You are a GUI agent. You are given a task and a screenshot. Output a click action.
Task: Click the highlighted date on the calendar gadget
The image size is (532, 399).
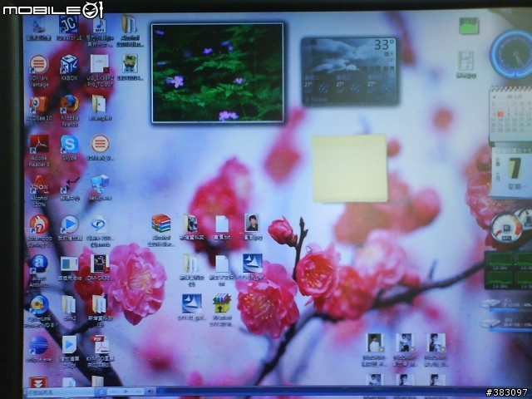(x=500, y=115)
